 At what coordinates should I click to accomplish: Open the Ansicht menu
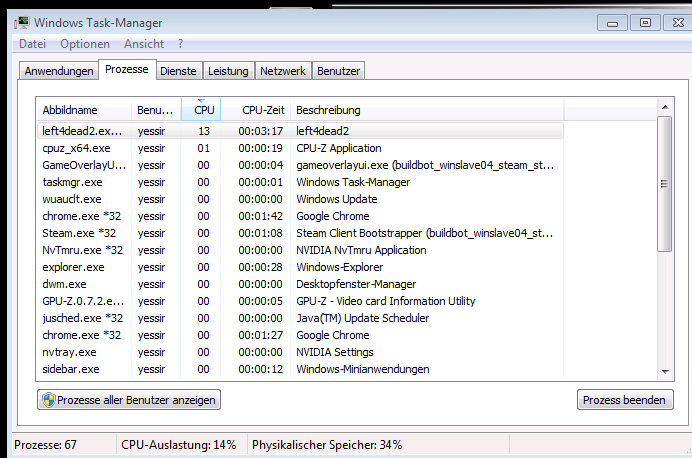(143, 44)
